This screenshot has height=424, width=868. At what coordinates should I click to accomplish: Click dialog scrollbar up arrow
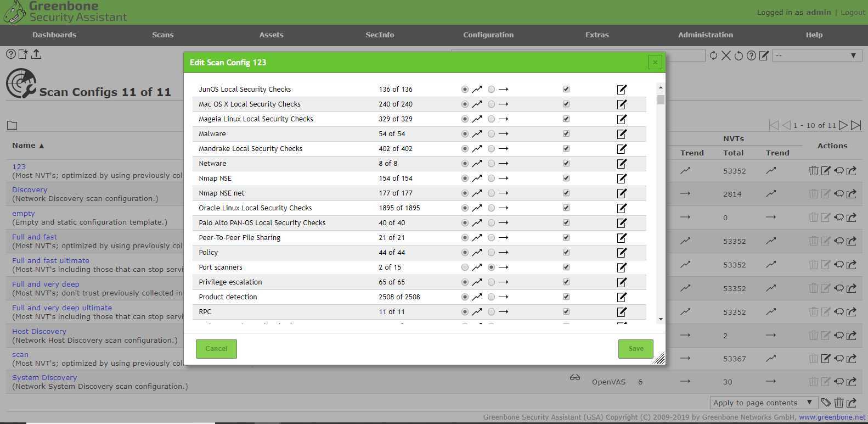(x=661, y=87)
